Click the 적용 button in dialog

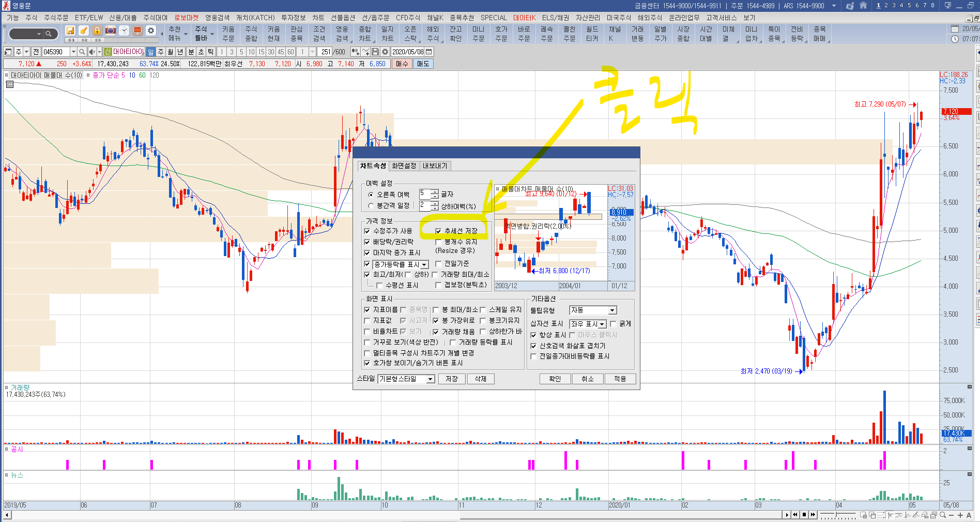pyautogui.click(x=620, y=379)
